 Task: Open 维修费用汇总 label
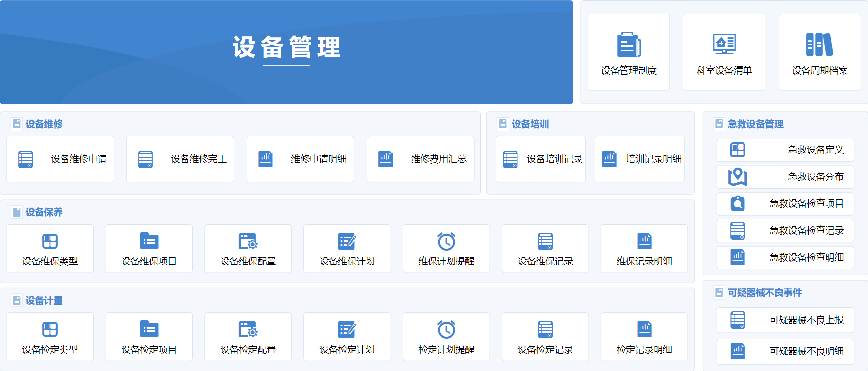439,159
